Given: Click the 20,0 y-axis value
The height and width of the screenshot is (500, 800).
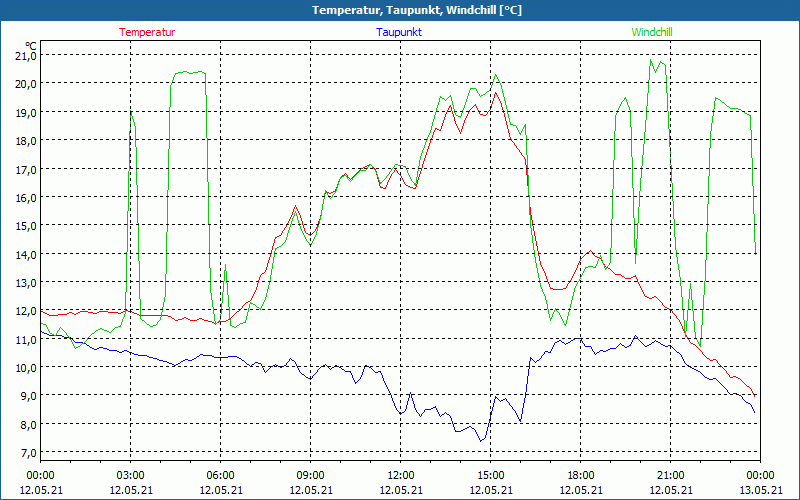Looking at the screenshot, I should click(x=26, y=84).
